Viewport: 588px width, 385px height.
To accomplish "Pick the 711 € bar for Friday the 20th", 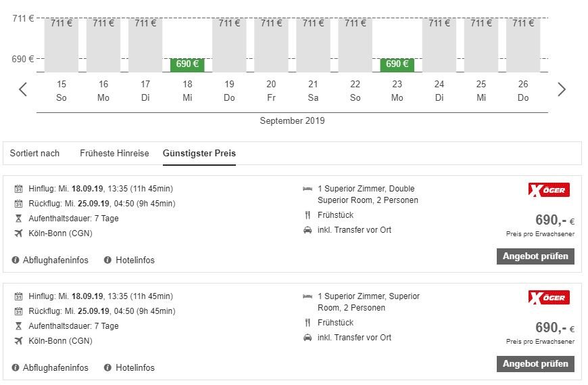I will (271, 45).
